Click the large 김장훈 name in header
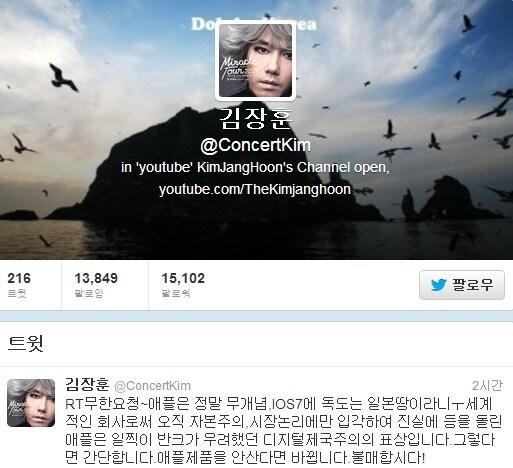Viewport: 513px width, 468px height. 256,119
